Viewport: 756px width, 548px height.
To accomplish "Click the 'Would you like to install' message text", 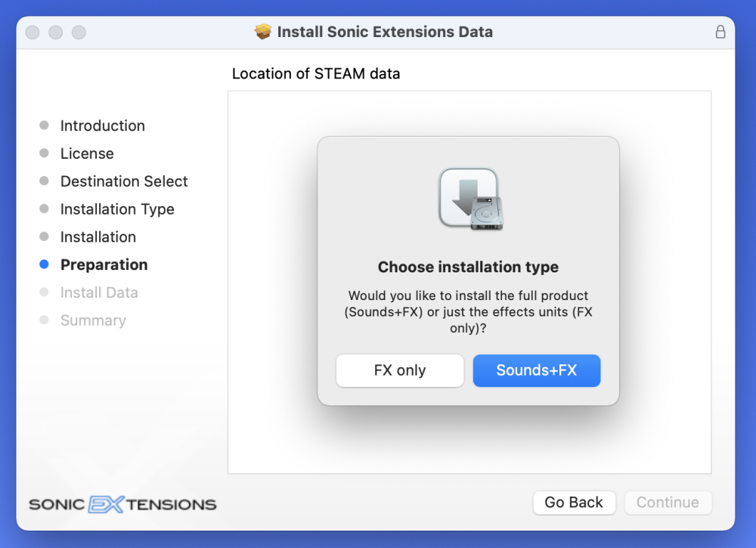I will 468,312.
